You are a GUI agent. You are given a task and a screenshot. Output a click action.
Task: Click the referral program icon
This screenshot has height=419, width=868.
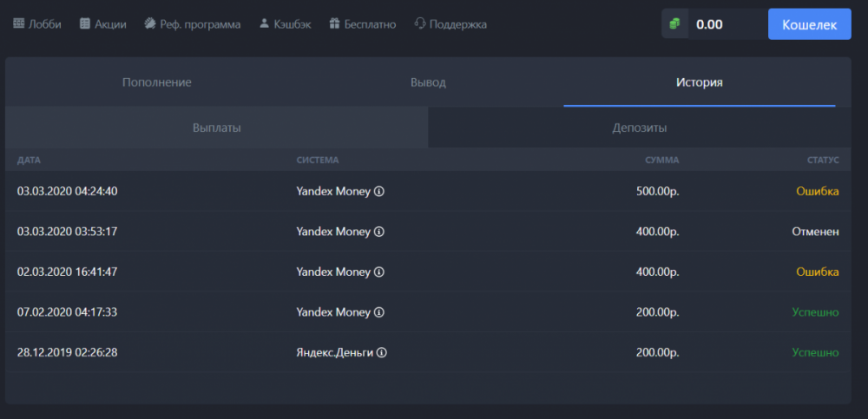(149, 24)
